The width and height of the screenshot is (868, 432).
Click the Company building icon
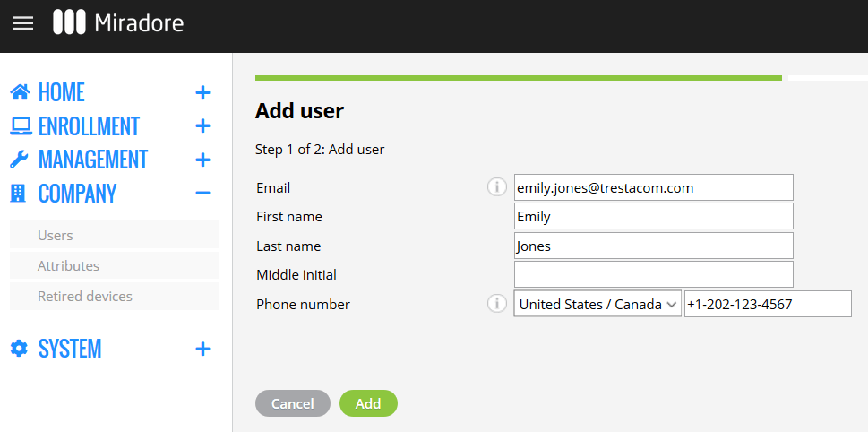pyautogui.click(x=18, y=194)
